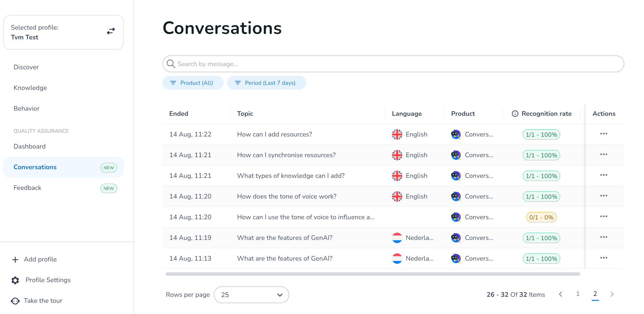Click the Dutch flag in the 11:13 row

(397, 259)
